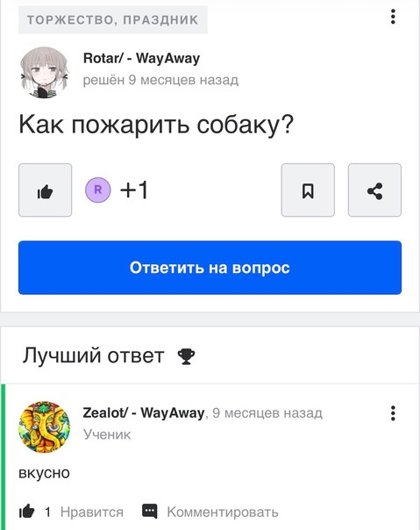Click the comment bubble icon
Viewport: 420px width, 530px height.
click(x=149, y=512)
